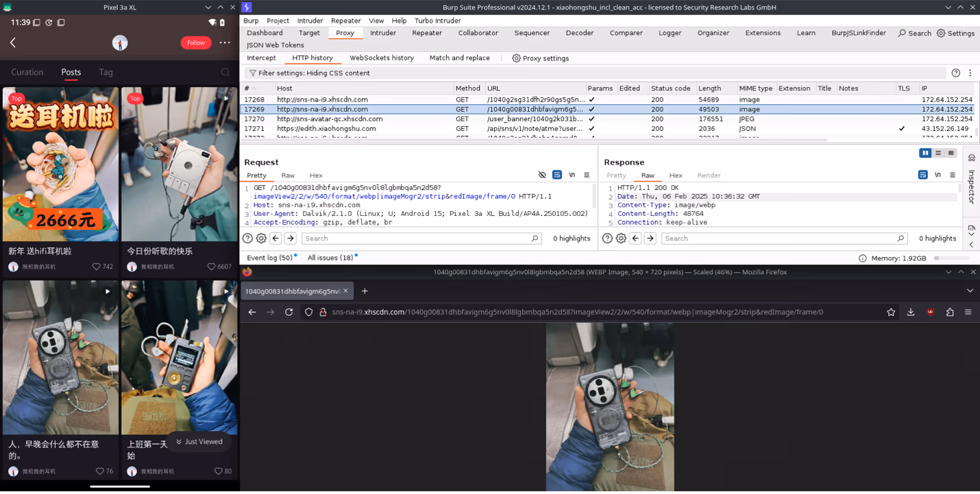Pause the live HTTP capture

click(926, 153)
